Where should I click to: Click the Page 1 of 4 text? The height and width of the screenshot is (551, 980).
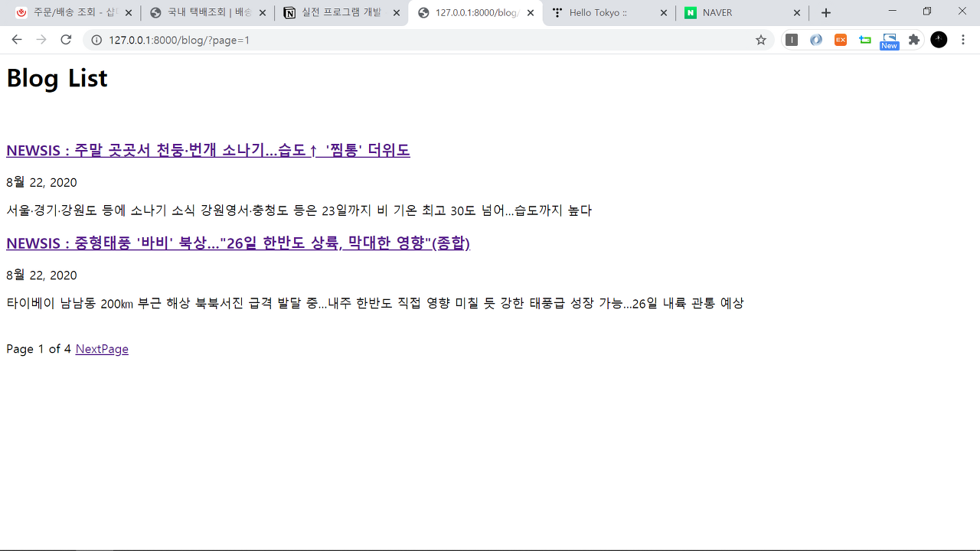tap(38, 349)
